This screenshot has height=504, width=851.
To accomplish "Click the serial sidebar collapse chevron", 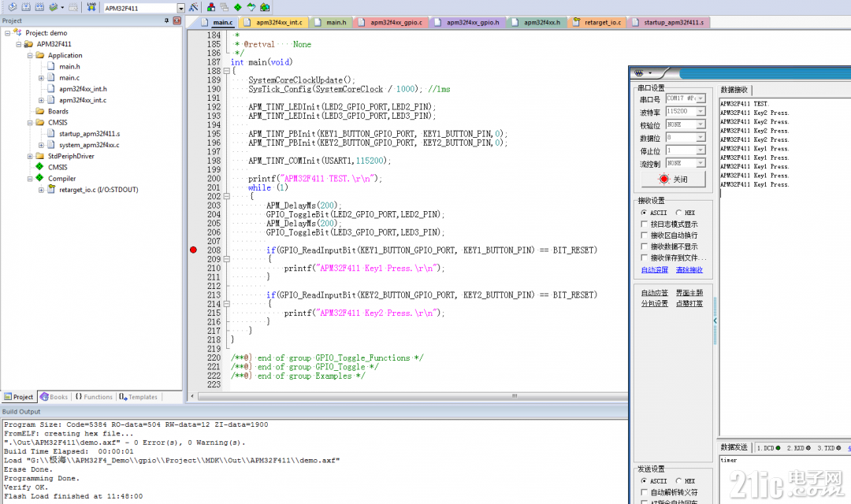I will [x=715, y=321].
